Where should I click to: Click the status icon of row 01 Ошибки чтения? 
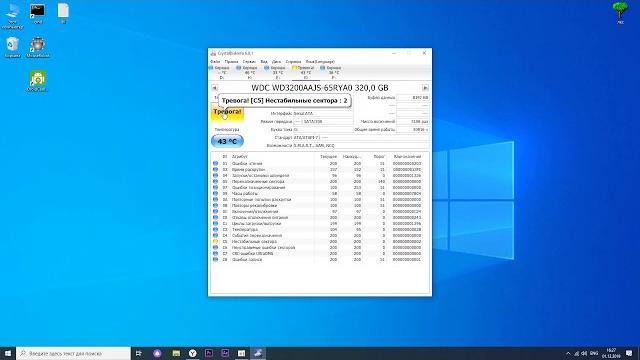[x=215, y=163]
